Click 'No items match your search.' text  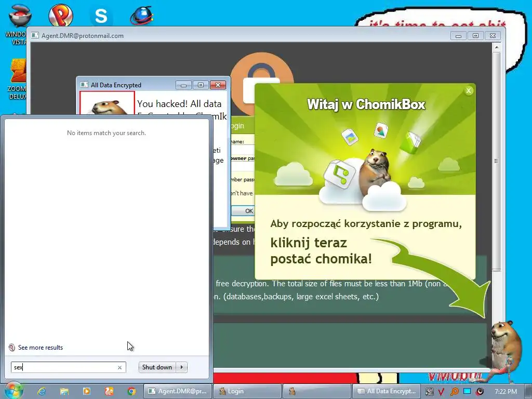tap(107, 133)
